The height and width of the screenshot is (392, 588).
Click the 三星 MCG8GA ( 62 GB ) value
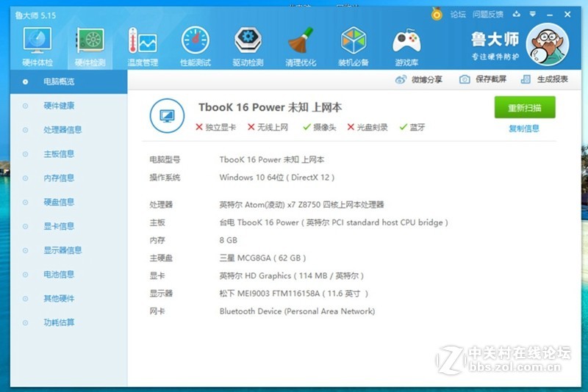point(262,258)
